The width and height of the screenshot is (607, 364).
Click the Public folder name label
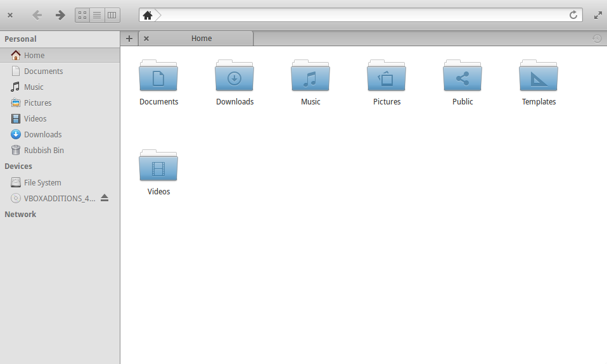coord(463,102)
